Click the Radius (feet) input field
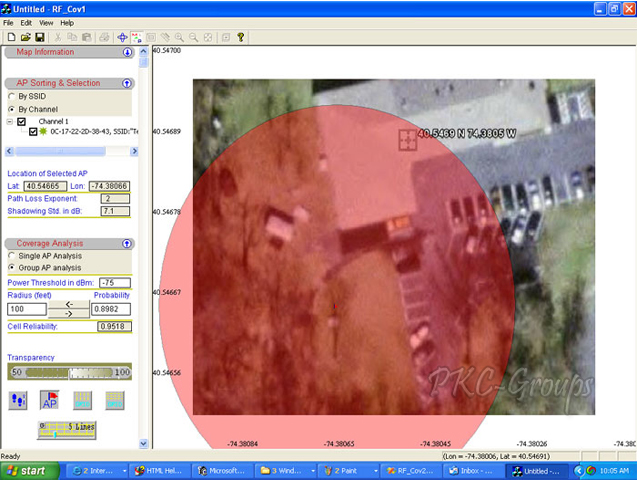Viewport: 640px width, 480px height. tap(27, 309)
